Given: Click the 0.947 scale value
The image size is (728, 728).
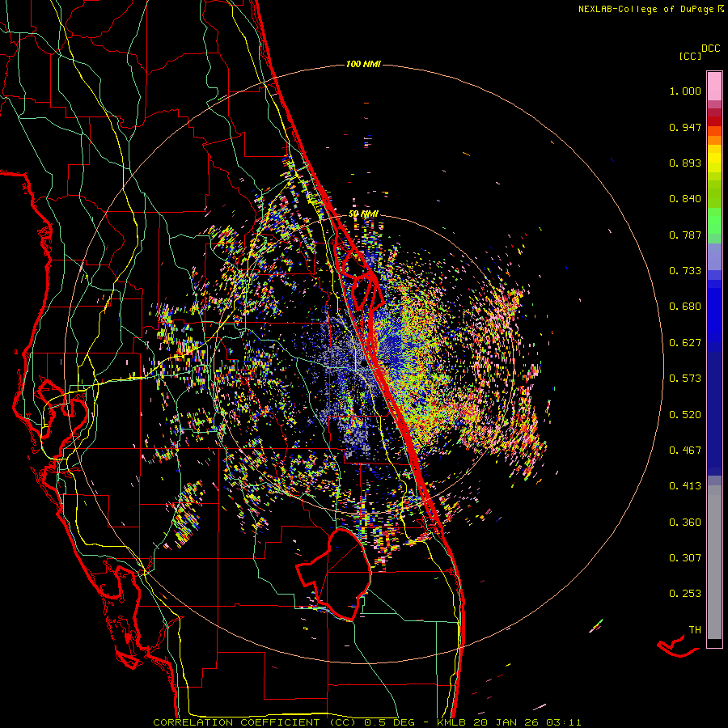Looking at the screenshot, I should point(685,127).
